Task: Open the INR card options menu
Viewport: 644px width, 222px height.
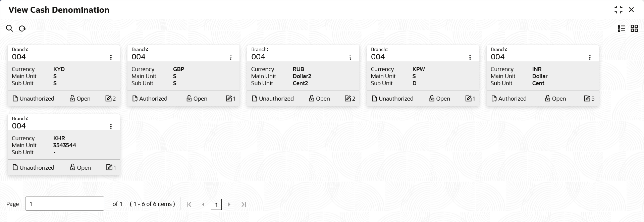Action: click(x=590, y=57)
